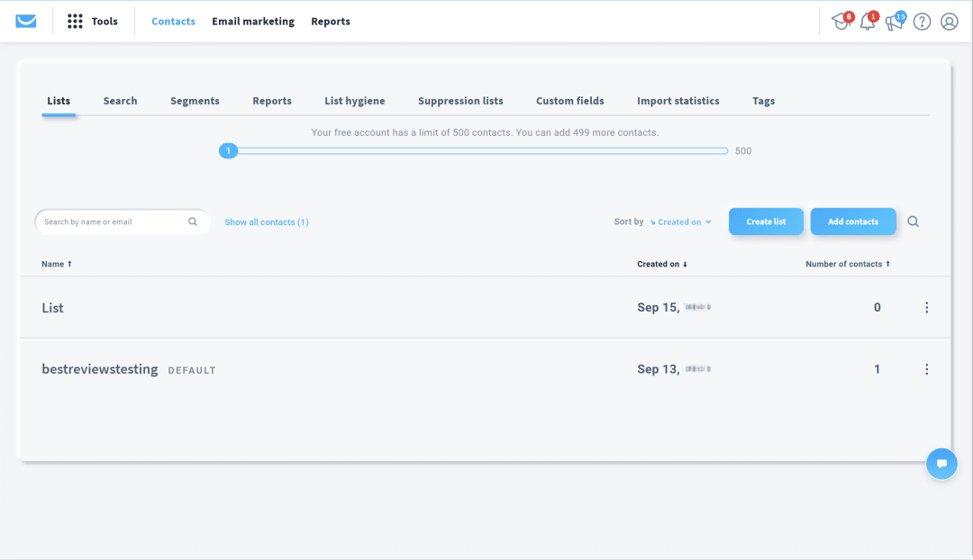The width and height of the screenshot is (973, 560).
Task: Open the graduation cap learning icon
Action: tap(841, 22)
